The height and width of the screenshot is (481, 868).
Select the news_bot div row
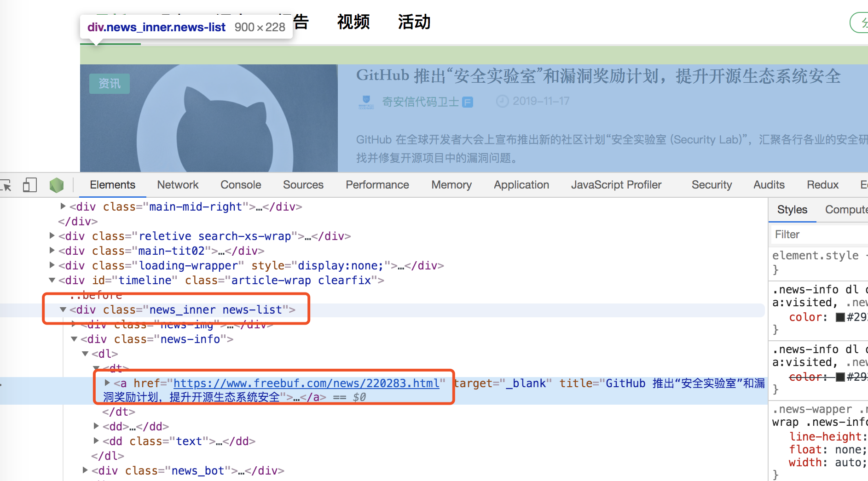(188, 470)
